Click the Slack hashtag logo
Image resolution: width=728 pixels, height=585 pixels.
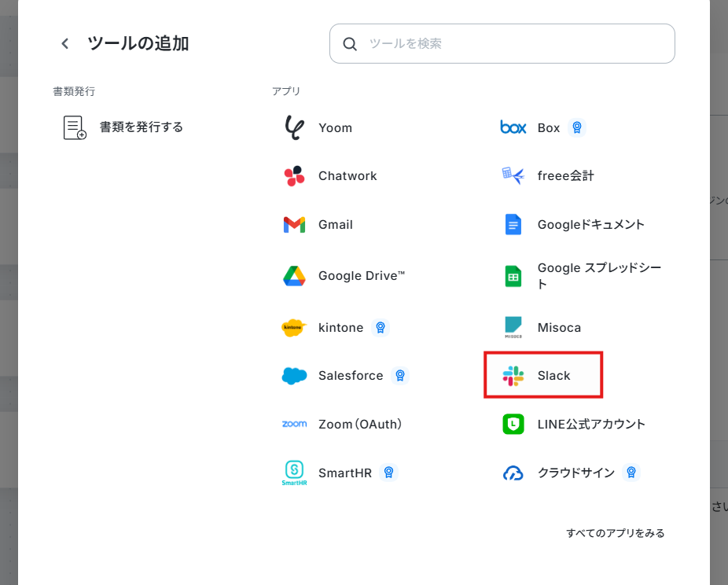pyautogui.click(x=513, y=376)
